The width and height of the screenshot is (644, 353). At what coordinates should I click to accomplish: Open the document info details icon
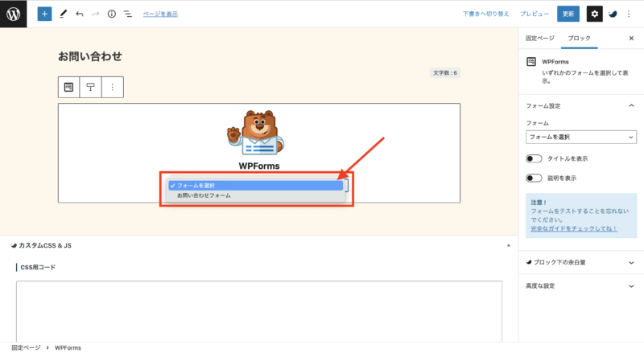112,14
